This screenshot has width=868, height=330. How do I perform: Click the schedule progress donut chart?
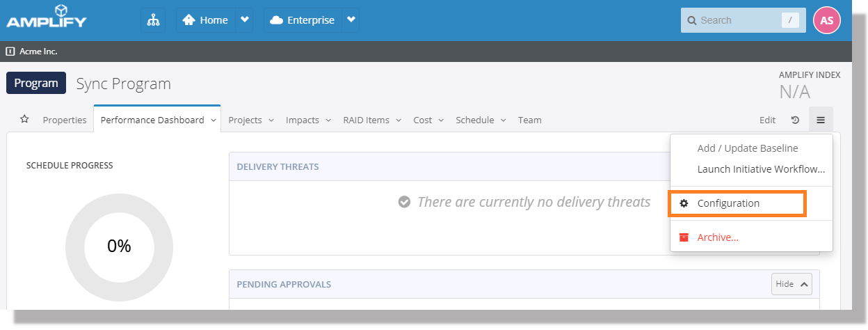pos(119,246)
